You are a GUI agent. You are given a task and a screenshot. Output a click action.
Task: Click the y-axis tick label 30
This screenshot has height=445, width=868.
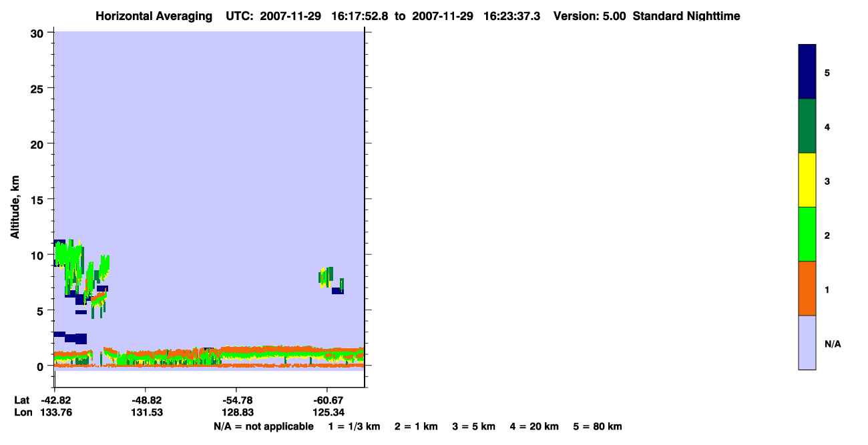pos(38,33)
